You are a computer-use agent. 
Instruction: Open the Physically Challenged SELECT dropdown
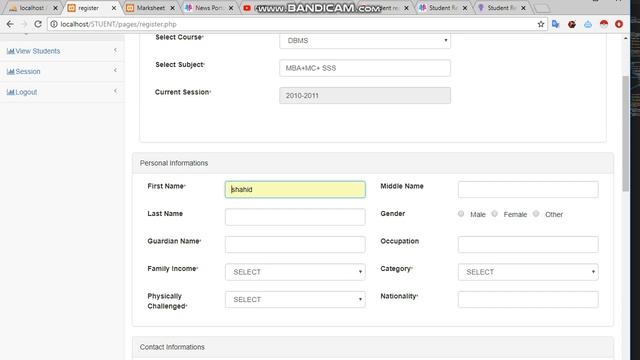(x=295, y=299)
